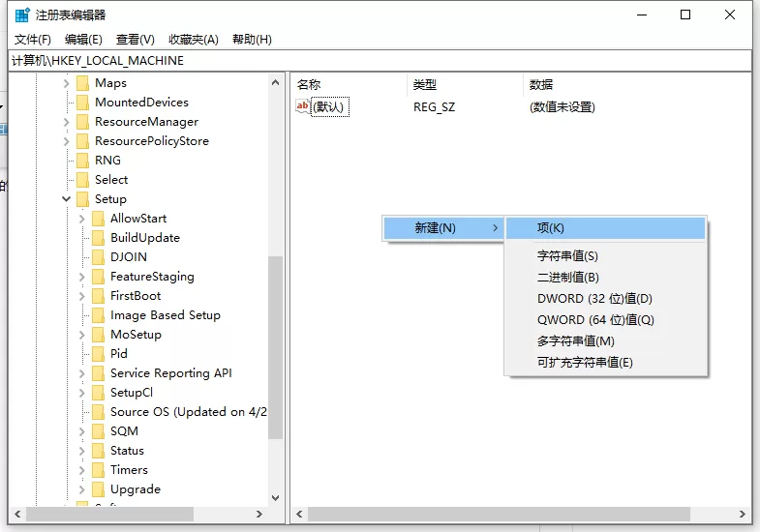Collapse the Setup key
The height and width of the screenshot is (532, 760).
(67, 199)
